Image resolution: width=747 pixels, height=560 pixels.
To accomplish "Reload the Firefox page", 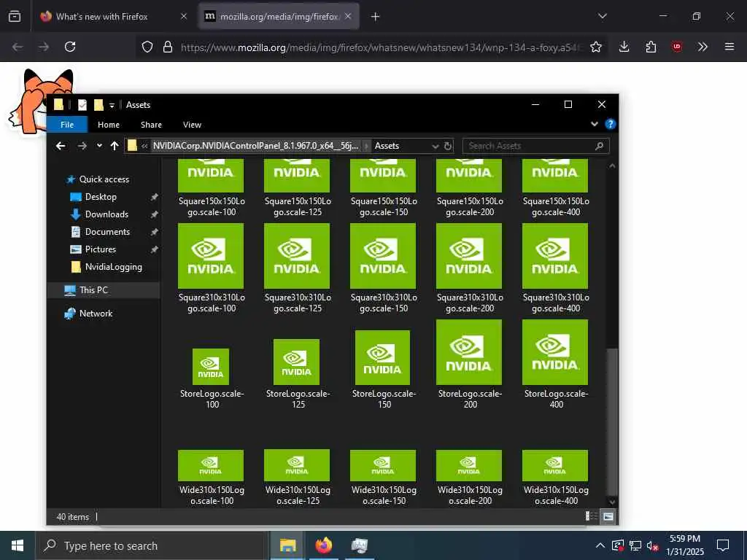I will [x=70, y=47].
